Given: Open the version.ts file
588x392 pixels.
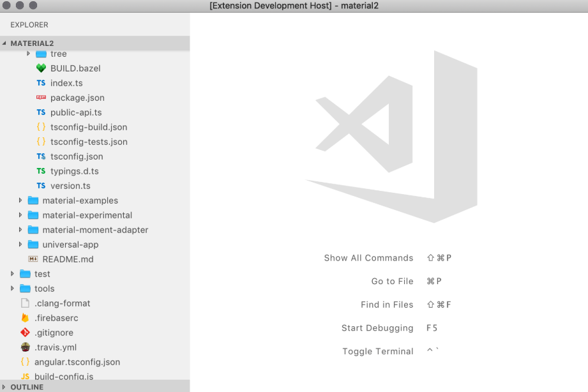Looking at the screenshot, I should pyautogui.click(x=64, y=186).
